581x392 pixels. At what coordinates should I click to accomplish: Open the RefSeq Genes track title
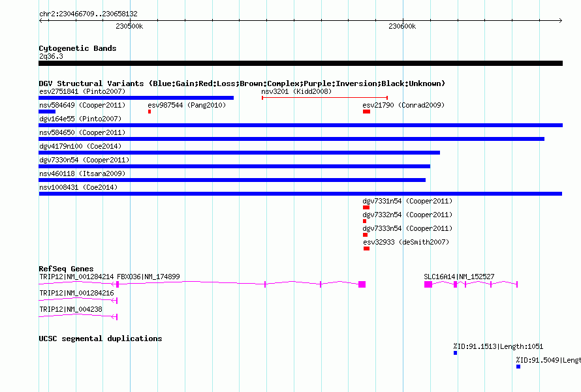tap(66, 269)
